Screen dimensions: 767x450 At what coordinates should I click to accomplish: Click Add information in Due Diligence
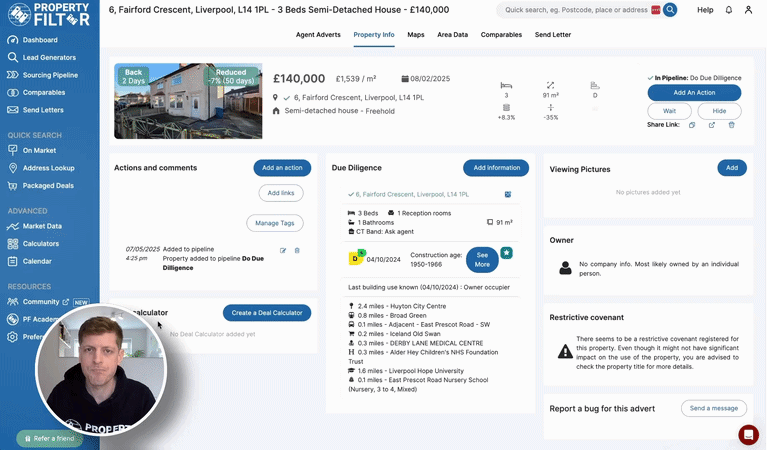click(x=496, y=168)
